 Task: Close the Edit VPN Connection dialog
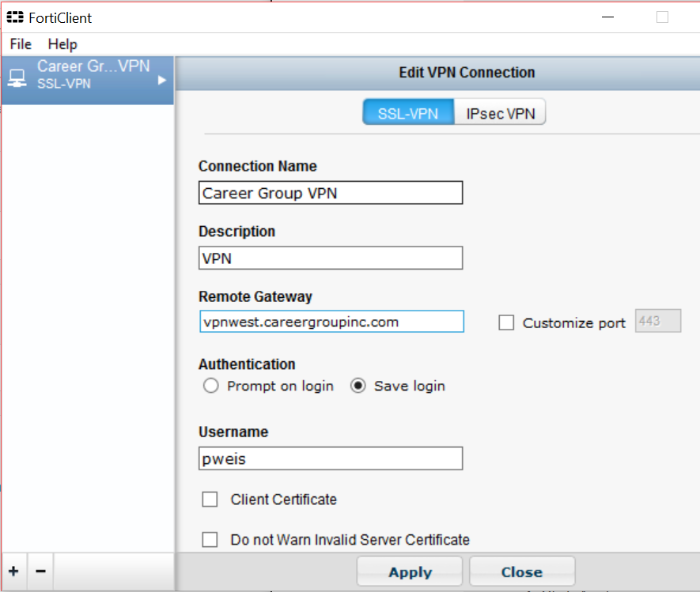coord(521,571)
